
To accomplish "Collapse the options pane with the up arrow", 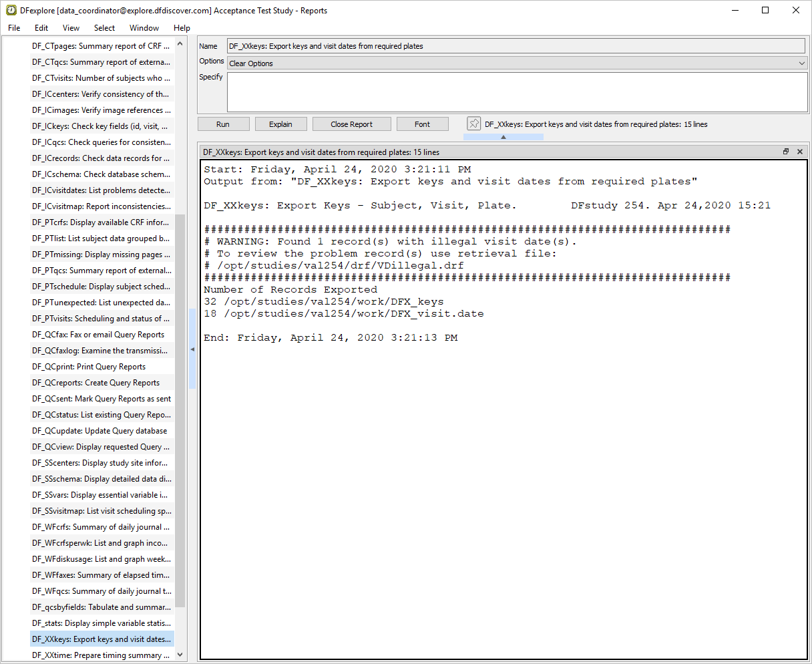I will (503, 137).
